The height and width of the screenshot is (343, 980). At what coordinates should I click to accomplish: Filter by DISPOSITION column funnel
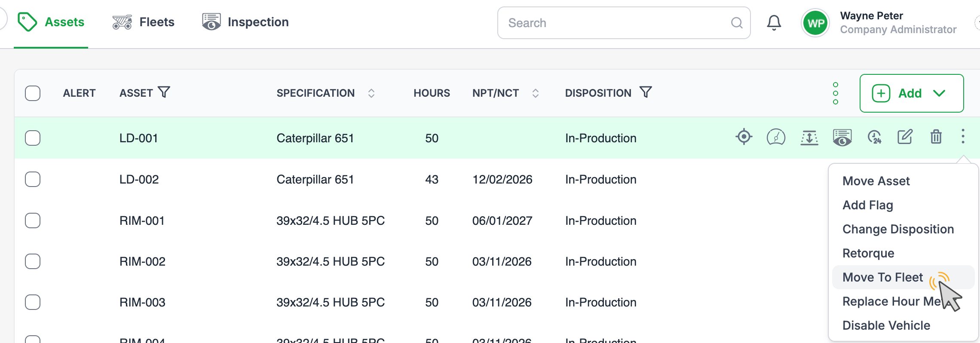(646, 92)
